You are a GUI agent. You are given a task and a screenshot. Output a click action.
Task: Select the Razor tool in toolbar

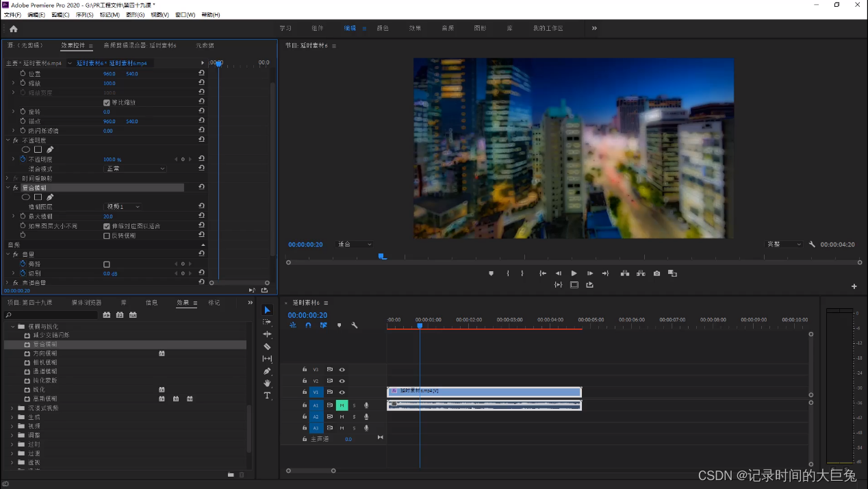point(267,347)
